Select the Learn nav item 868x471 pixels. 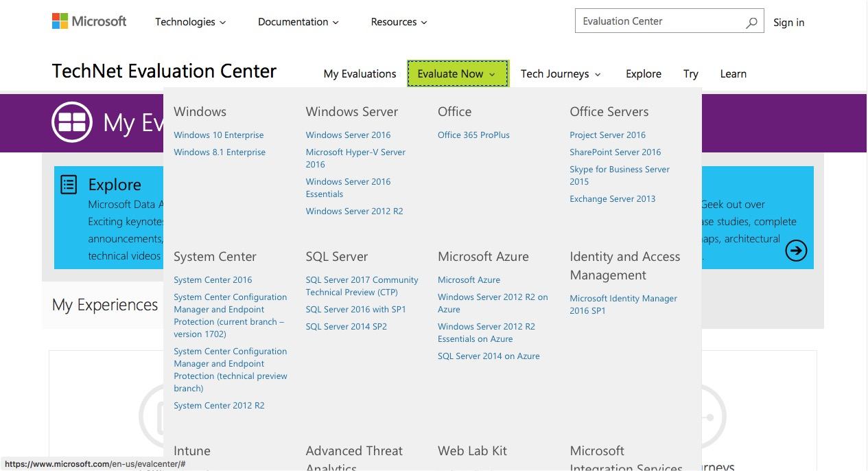click(x=734, y=73)
